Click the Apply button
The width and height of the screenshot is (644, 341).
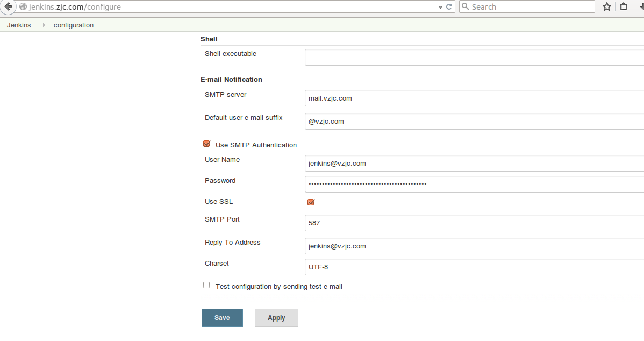pyautogui.click(x=276, y=317)
